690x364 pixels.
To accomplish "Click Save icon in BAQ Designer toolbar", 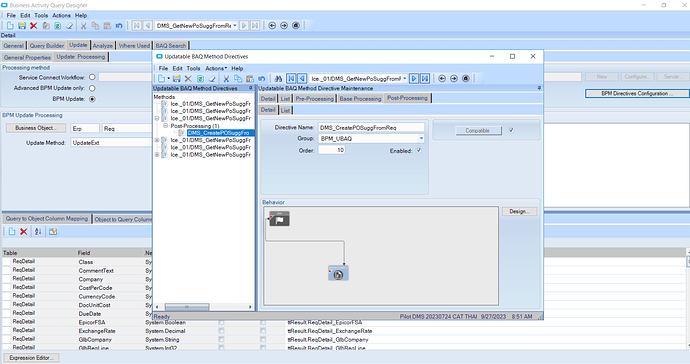I will click(22, 26).
